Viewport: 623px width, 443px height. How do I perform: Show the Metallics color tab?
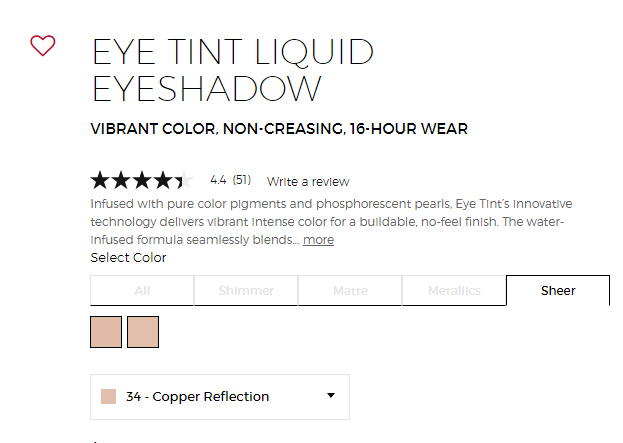454,290
